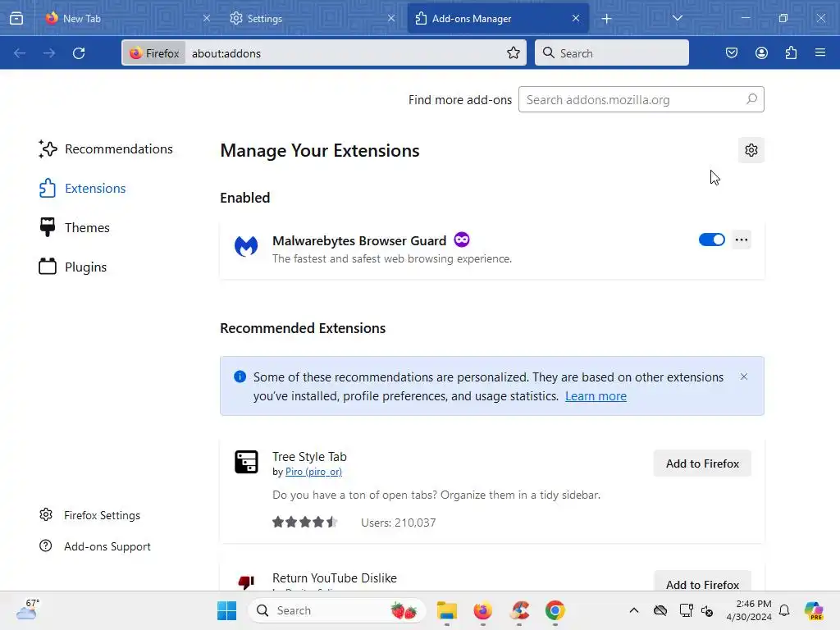Open the clock showing 2:46 PM

pos(748,610)
